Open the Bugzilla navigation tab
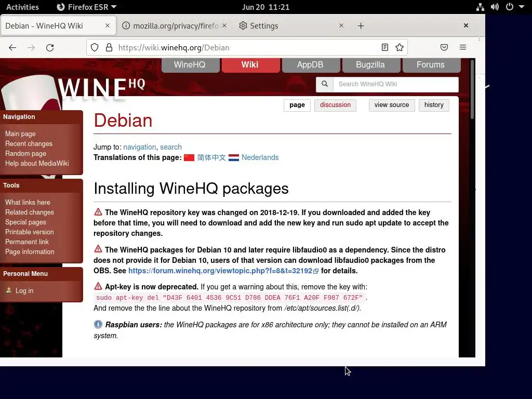The image size is (532, 399). (370, 65)
